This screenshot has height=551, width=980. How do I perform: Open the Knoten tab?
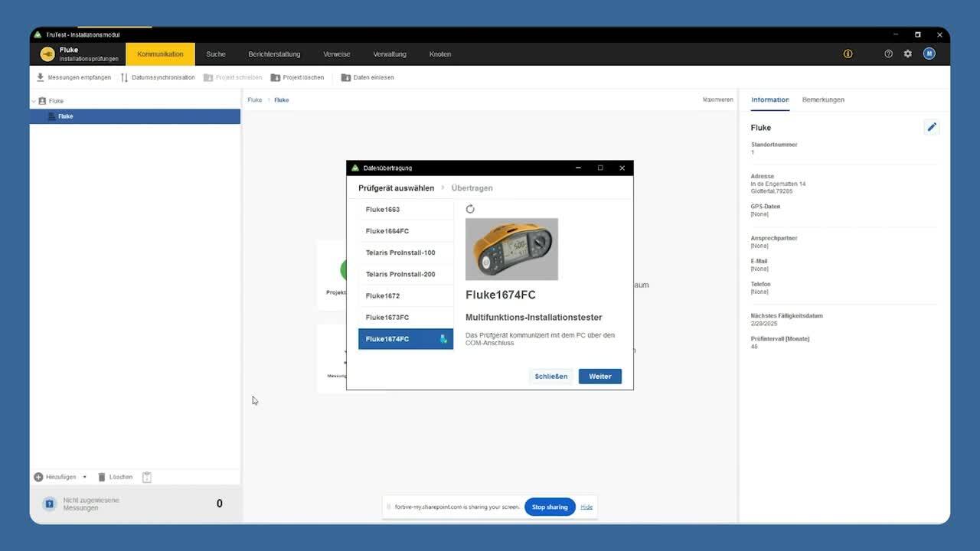click(x=440, y=54)
